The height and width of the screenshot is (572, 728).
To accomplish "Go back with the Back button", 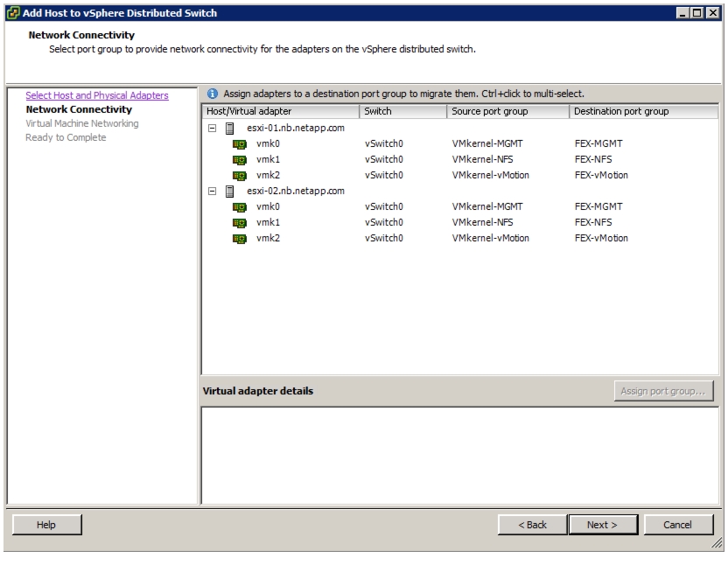I will click(x=533, y=525).
